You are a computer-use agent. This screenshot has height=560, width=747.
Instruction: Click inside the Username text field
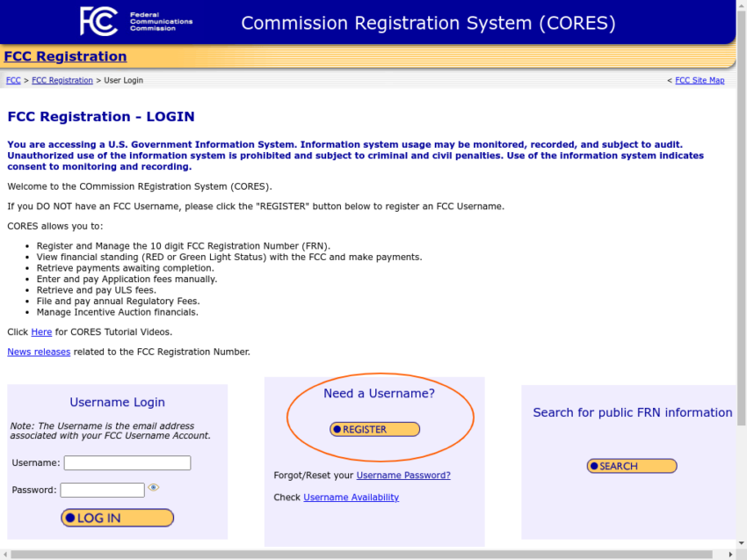[x=127, y=462]
